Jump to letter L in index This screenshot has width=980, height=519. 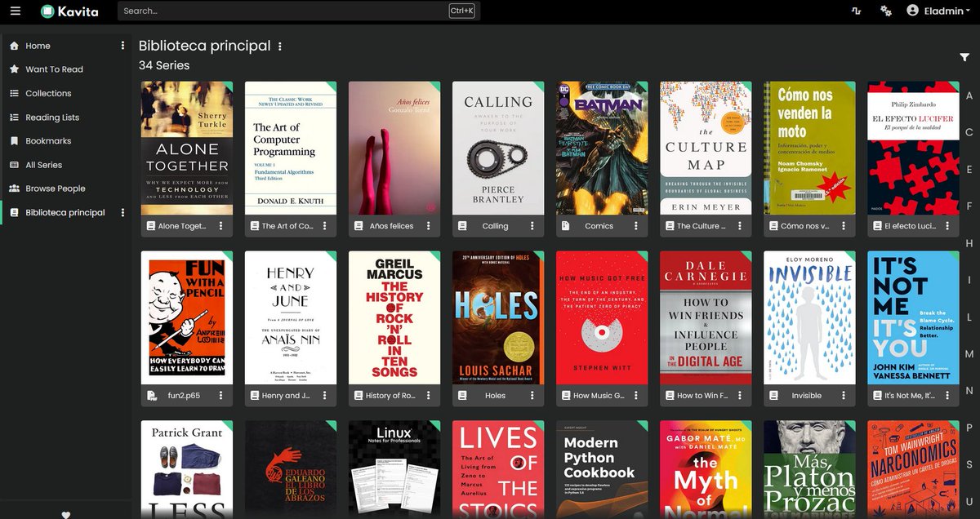[969, 317]
